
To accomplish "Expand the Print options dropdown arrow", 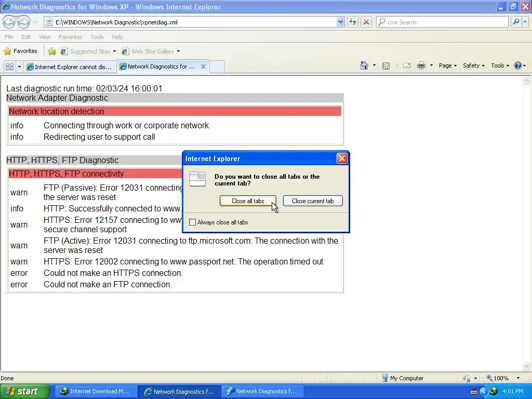I will pos(431,65).
